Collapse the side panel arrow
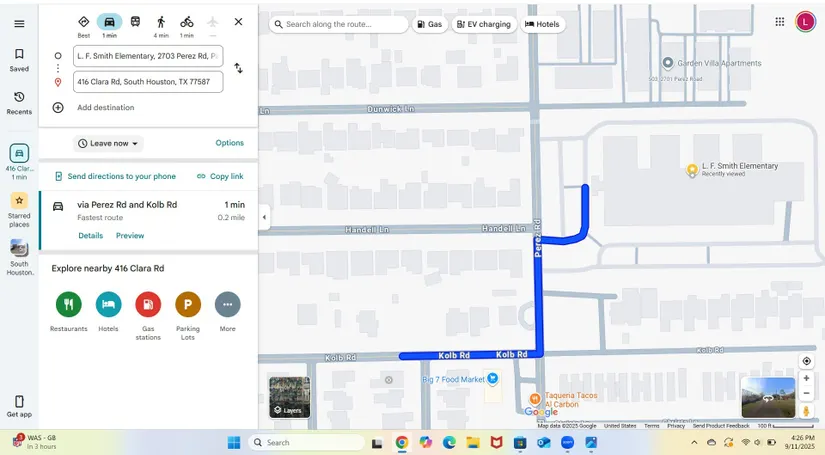This screenshot has width=825, height=455. coord(264,217)
